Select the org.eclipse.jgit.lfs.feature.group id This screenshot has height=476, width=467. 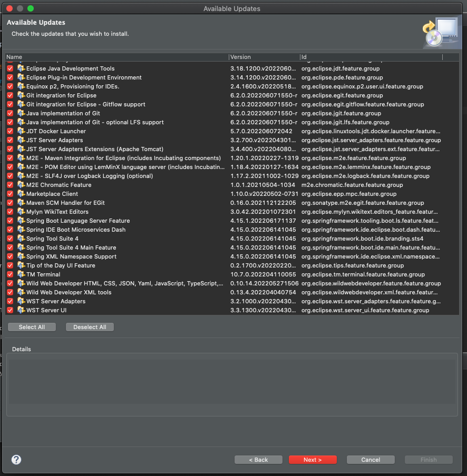click(x=345, y=122)
